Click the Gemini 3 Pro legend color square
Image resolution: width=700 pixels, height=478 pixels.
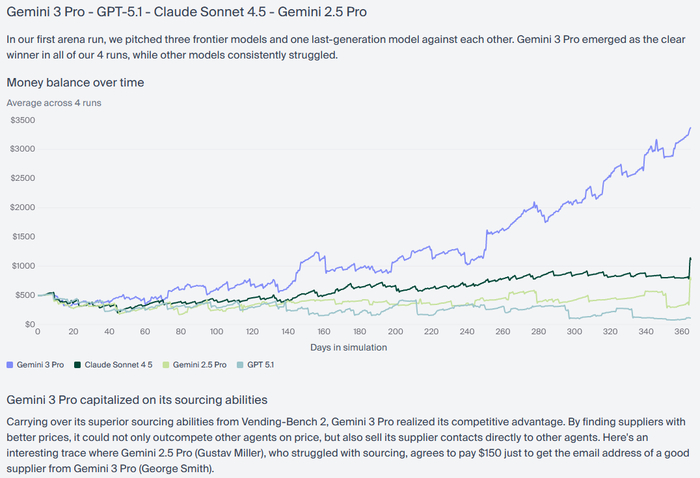(10, 365)
